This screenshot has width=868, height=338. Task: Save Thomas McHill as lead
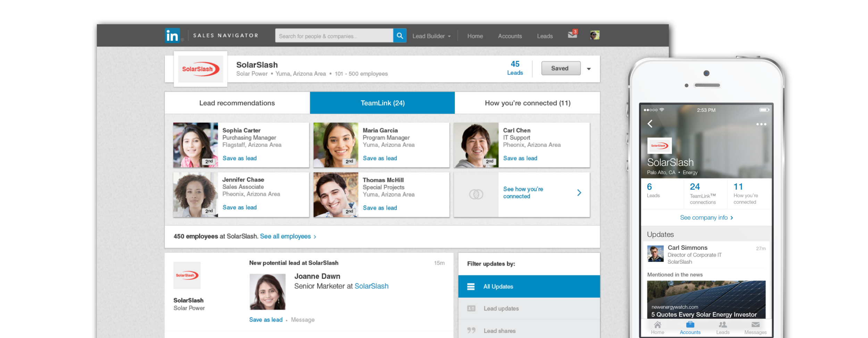380,208
